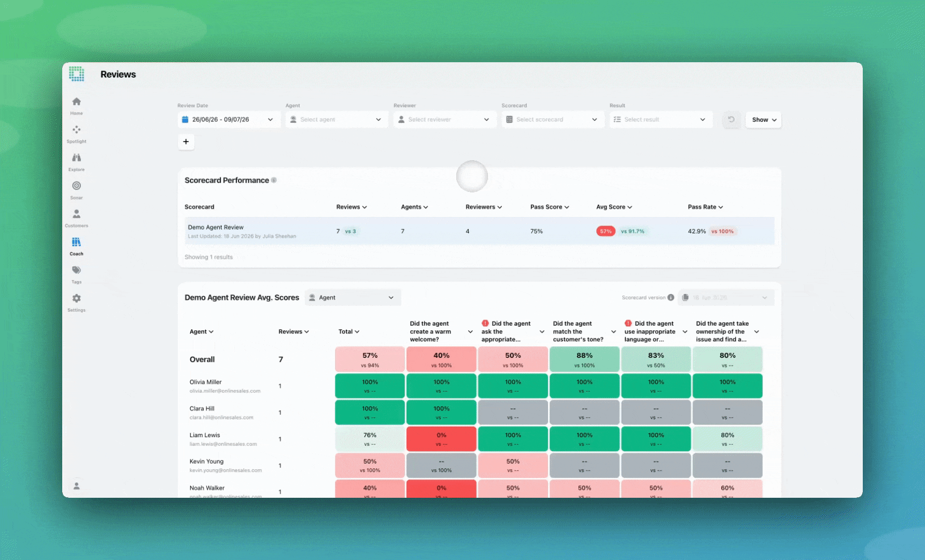
Task: Open the Show dropdown button
Action: point(763,120)
